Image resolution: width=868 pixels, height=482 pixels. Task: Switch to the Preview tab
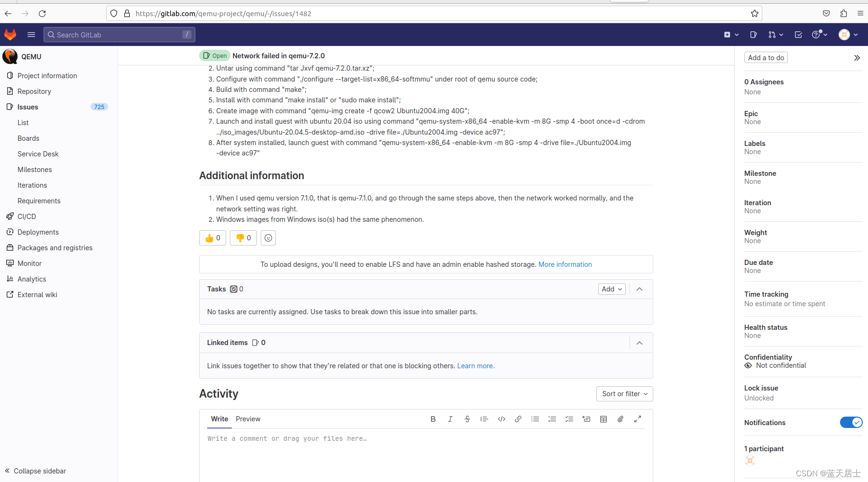tap(248, 419)
